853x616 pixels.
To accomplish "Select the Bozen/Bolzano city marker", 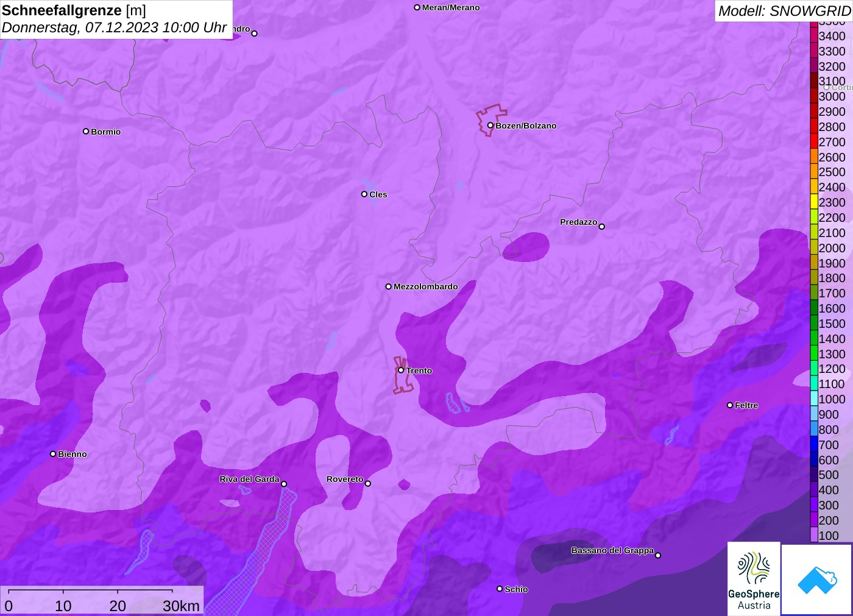I will 490,126.
